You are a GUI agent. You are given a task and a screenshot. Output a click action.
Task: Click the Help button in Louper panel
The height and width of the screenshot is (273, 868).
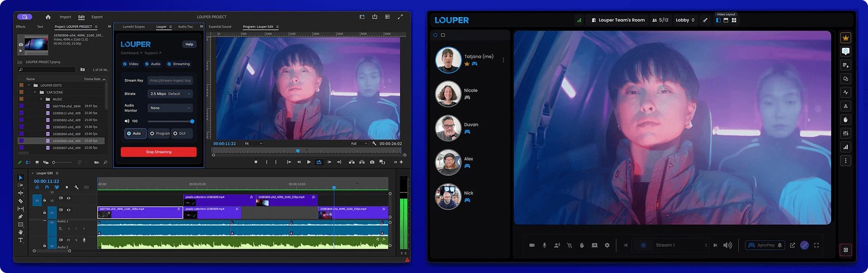pyautogui.click(x=189, y=44)
